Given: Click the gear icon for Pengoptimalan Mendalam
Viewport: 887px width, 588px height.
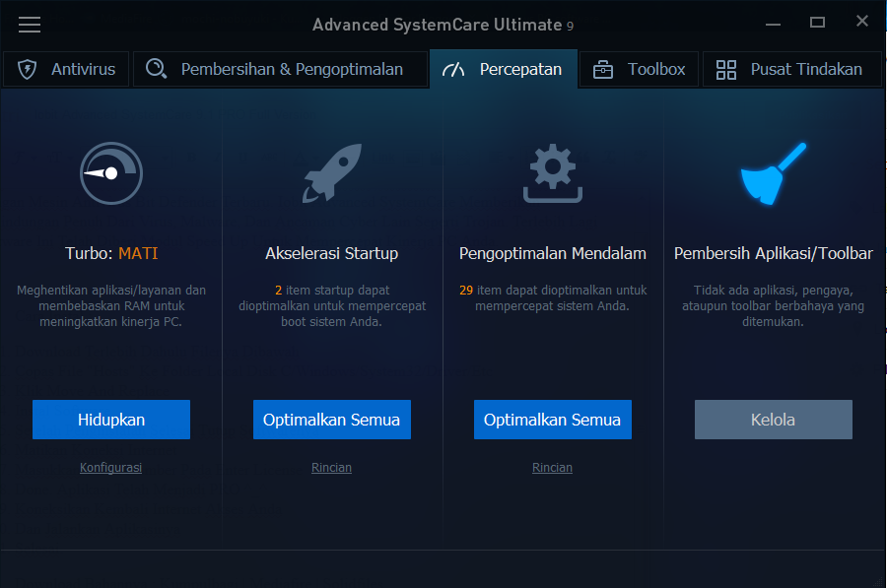Looking at the screenshot, I should [552, 173].
